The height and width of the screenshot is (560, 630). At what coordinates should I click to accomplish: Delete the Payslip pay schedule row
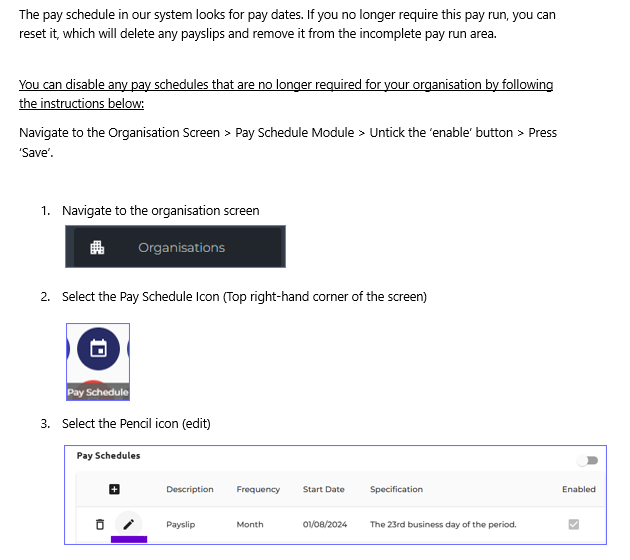pyautogui.click(x=100, y=524)
